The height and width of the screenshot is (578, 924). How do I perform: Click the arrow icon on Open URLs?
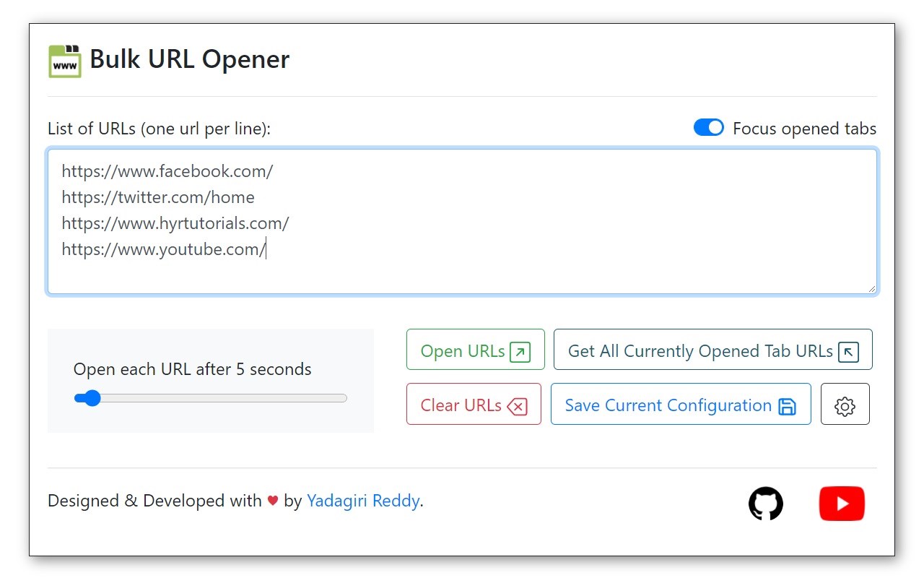tap(520, 352)
